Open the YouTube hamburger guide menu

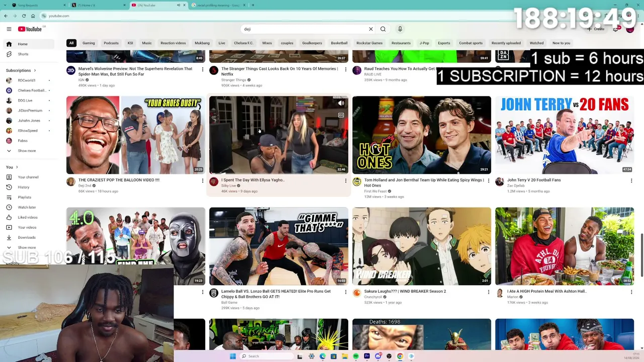click(9, 29)
